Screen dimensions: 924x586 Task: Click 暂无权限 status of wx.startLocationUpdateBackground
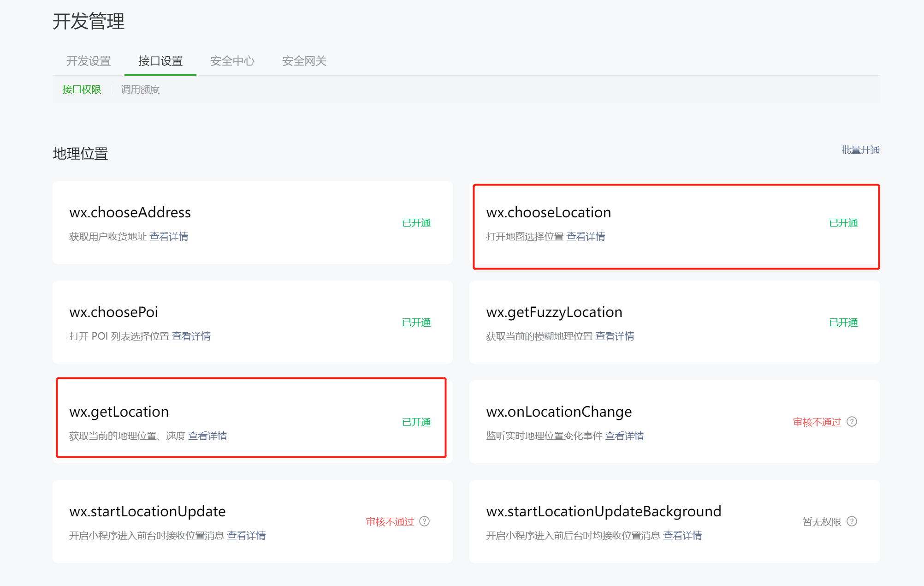click(822, 522)
